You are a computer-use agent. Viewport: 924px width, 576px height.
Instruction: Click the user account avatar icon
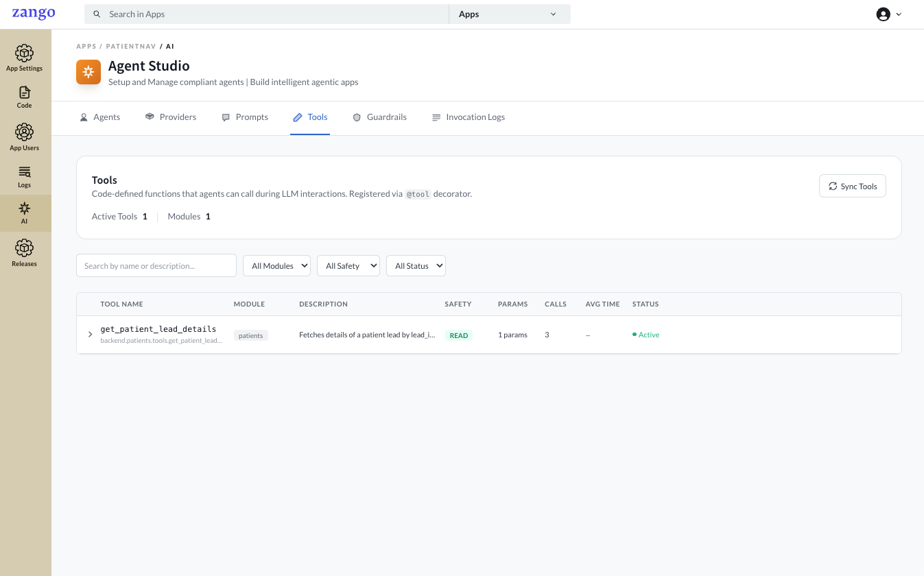[884, 14]
